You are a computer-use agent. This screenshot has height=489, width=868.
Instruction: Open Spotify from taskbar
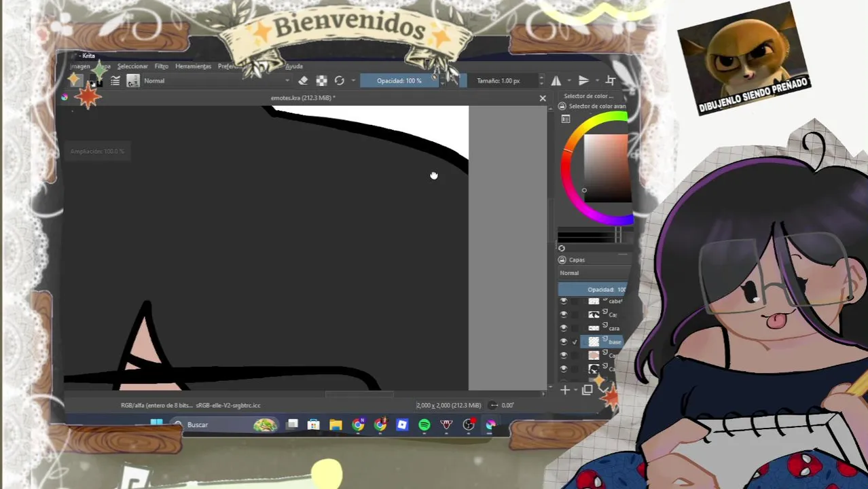pos(424,425)
